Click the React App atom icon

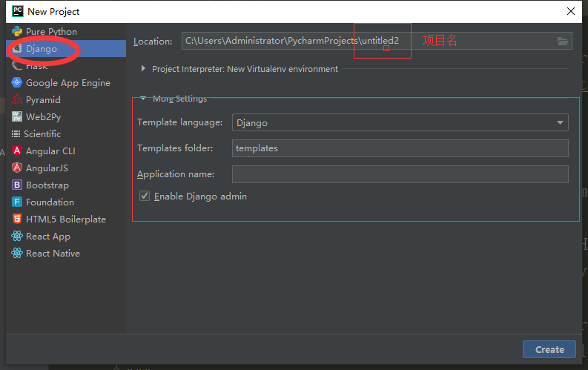click(17, 236)
